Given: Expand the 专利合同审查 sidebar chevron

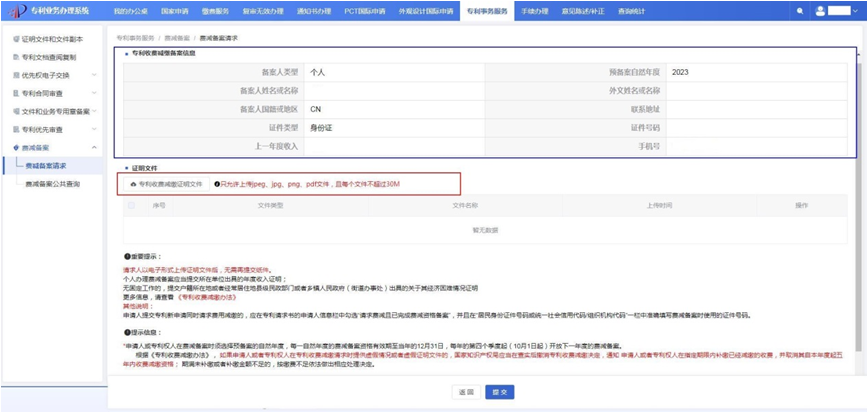Looking at the screenshot, I should pyautogui.click(x=94, y=94).
